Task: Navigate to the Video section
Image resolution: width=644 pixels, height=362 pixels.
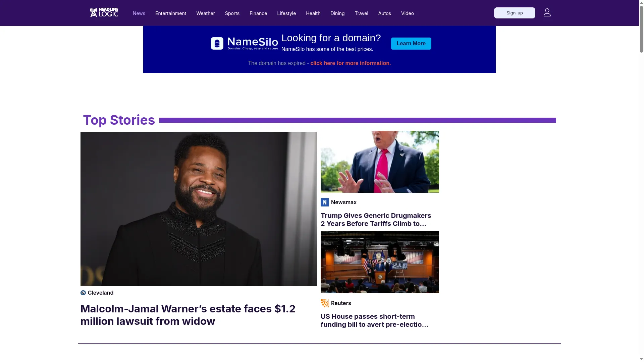Action: click(408, 13)
